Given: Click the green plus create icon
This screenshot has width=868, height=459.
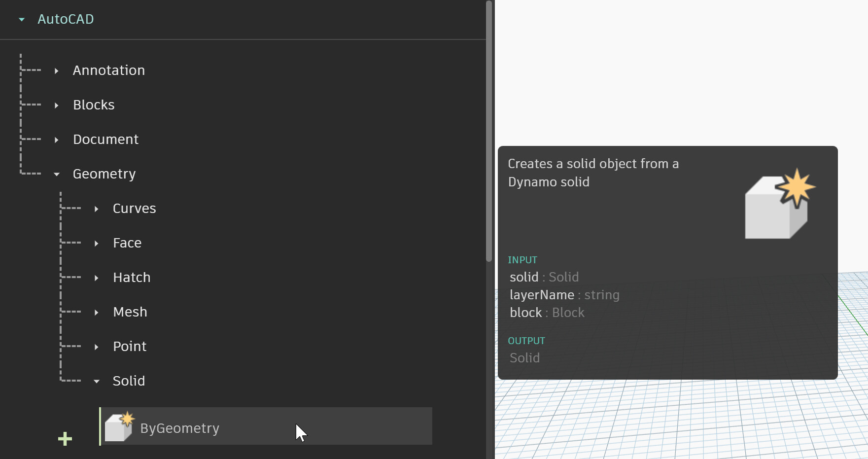Looking at the screenshot, I should pyautogui.click(x=65, y=439).
